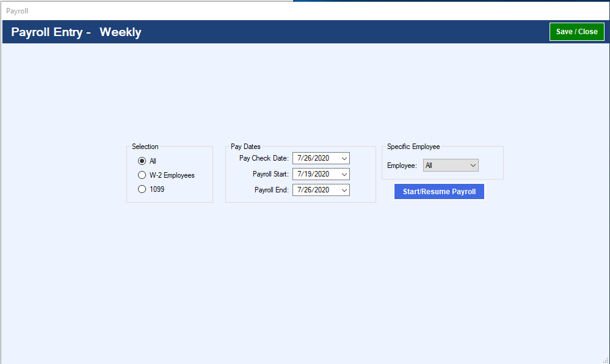Click the Specific Employee group label

click(413, 147)
